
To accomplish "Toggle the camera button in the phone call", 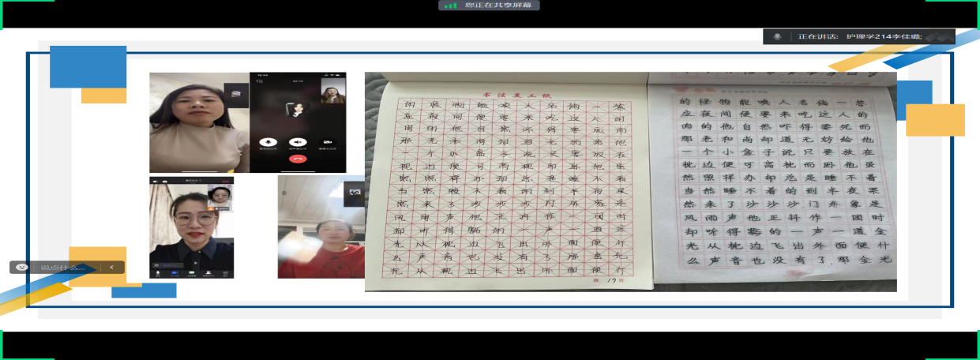I will click(328, 141).
